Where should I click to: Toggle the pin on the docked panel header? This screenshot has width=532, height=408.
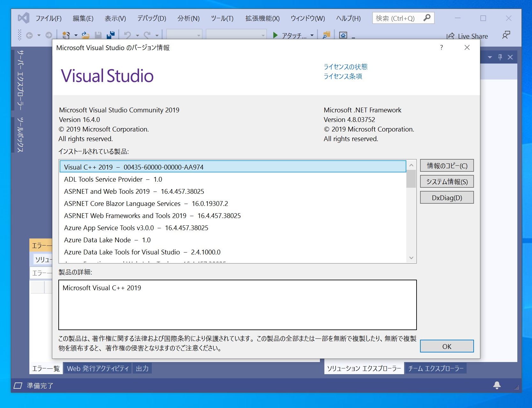[500, 57]
